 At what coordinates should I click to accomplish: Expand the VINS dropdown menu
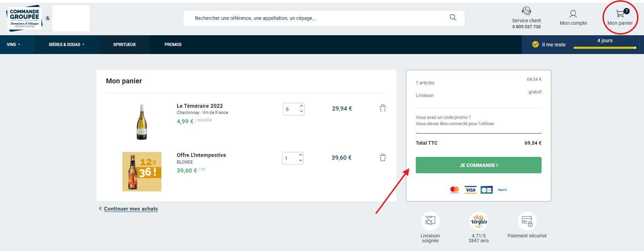point(14,45)
